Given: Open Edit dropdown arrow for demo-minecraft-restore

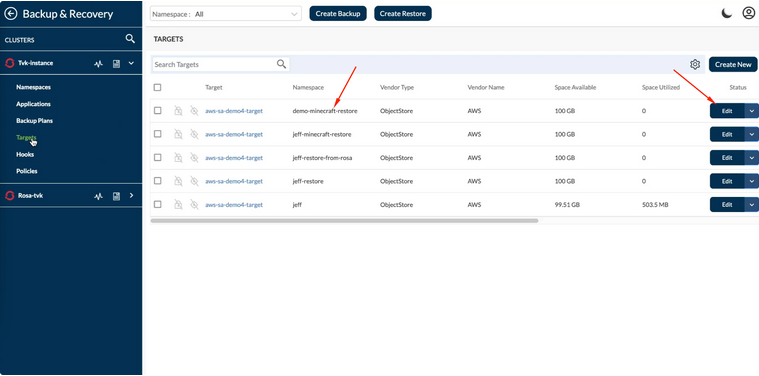Looking at the screenshot, I should [x=751, y=111].
